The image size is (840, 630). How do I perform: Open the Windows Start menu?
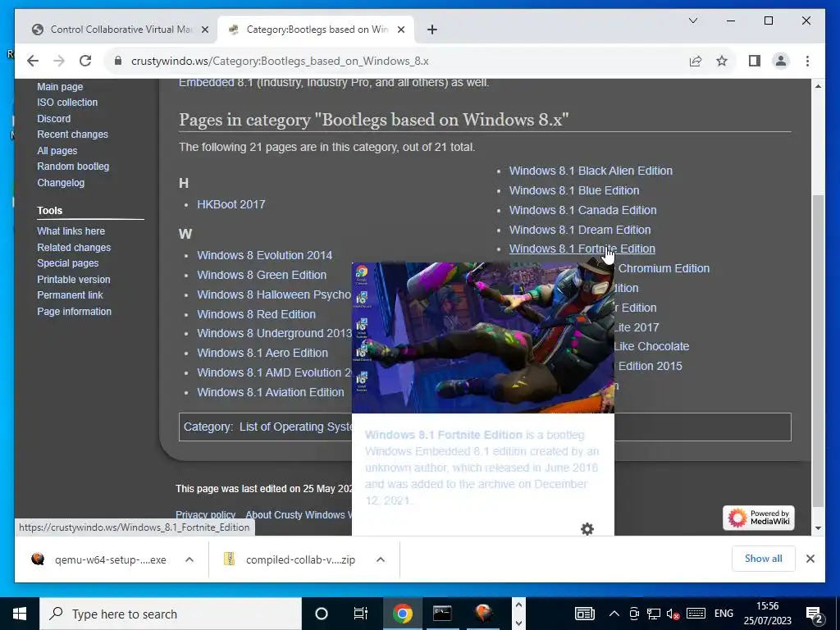click(x=20, y=614)
